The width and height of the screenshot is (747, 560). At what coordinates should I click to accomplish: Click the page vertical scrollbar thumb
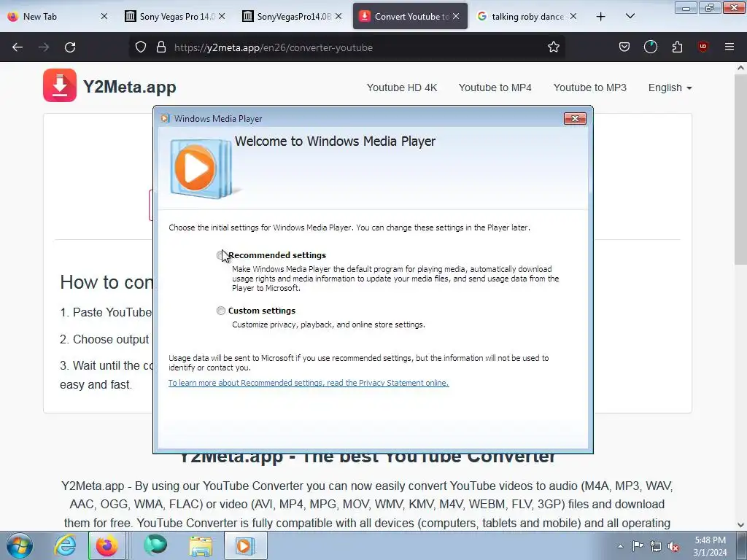[740, 170]
